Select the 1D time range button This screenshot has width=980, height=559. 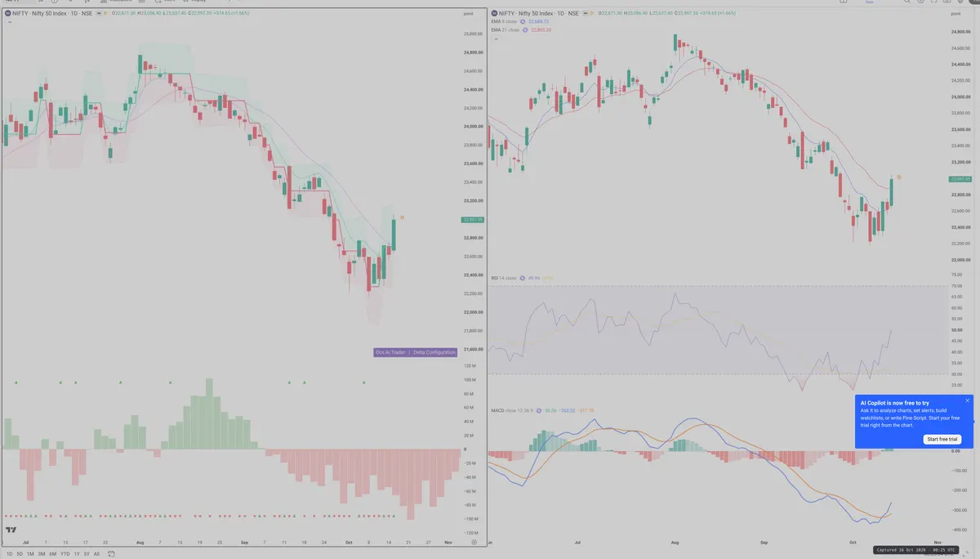pyautogui.click(x=9, y=553)
